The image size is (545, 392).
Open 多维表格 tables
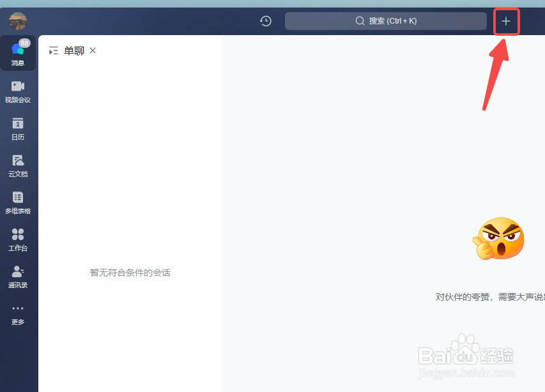point(18,203)
